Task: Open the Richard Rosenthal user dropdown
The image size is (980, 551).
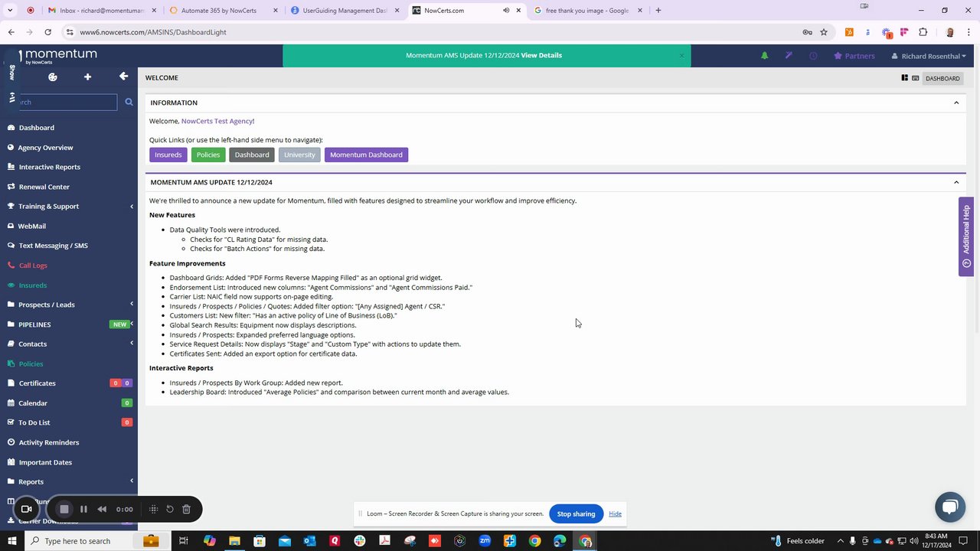Action: (x=929, y=56)
